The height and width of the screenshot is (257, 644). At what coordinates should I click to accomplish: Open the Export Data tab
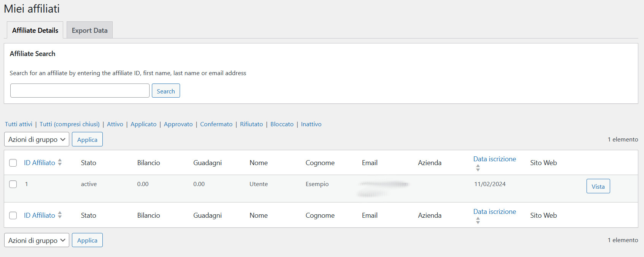click(89, 30)
